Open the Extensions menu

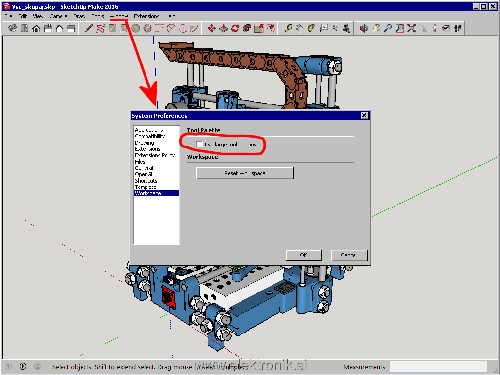pos(146,16)
